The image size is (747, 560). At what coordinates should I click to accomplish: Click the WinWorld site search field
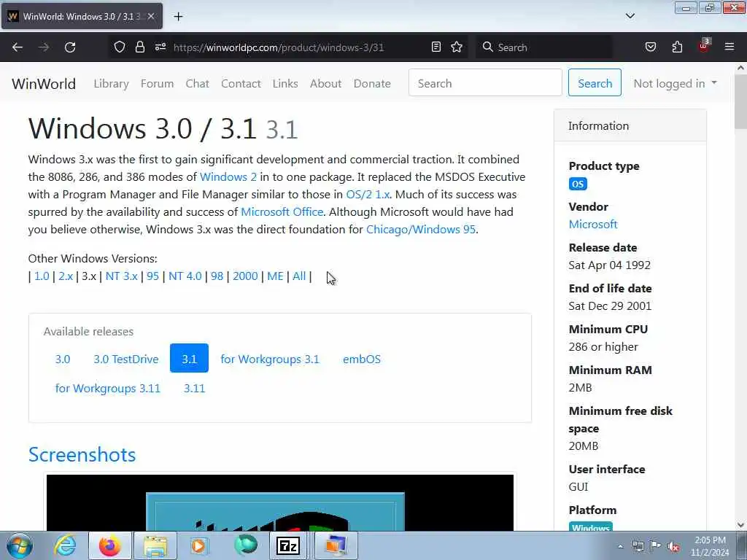485,83
